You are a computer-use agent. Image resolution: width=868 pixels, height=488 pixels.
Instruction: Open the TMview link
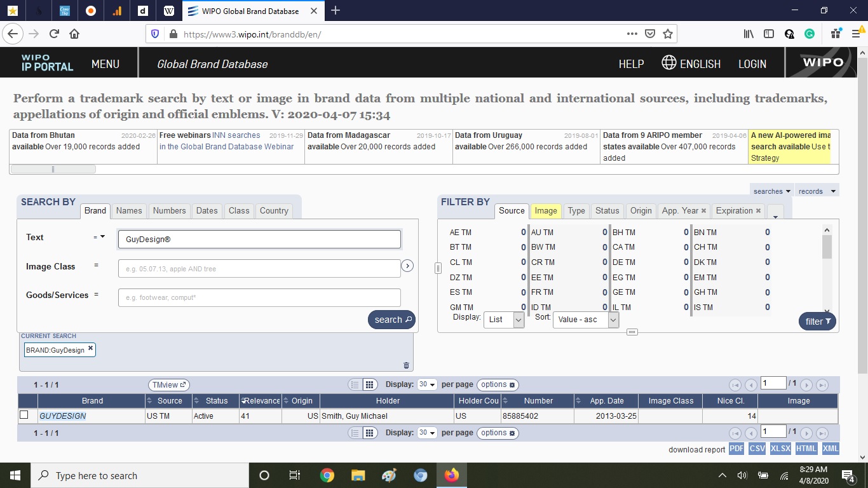coord(168,385)
